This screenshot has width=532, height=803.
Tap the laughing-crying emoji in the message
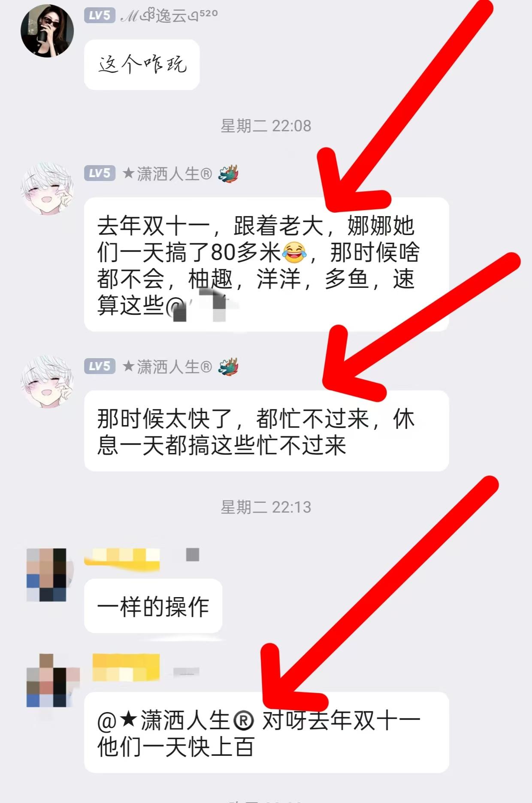coord(295,253)
